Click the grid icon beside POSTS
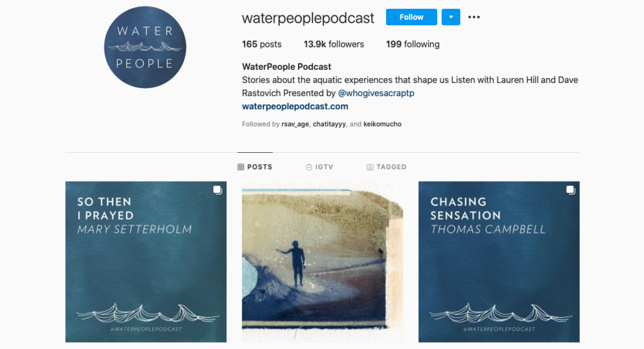The image size is (644, 349). 241,167
